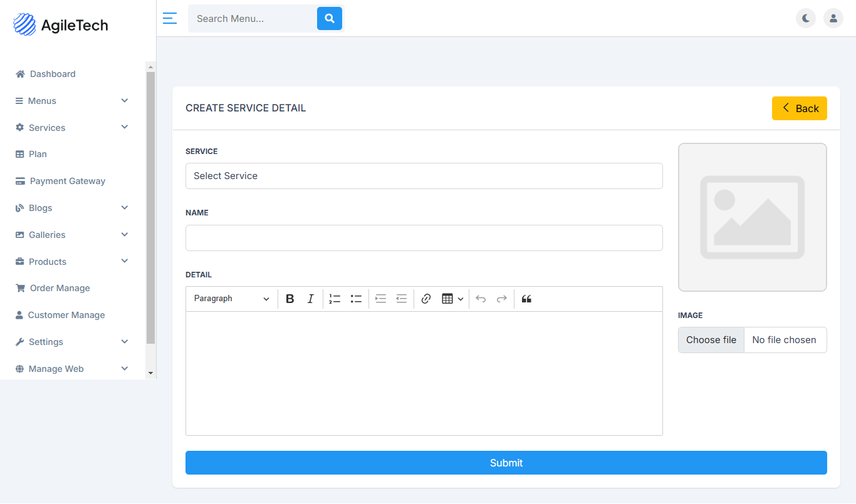Open the Select Service dropdown

point(424,176)
